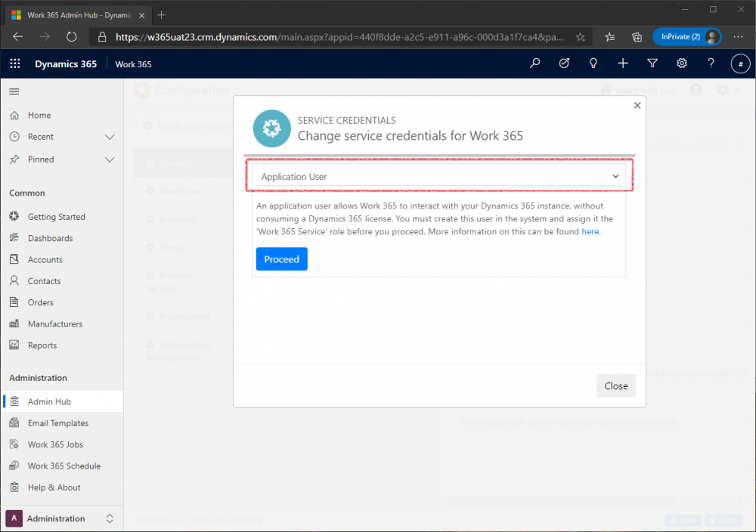Open browser collections icon
Viewport: 756px width, 532px height.
point(637,37)
